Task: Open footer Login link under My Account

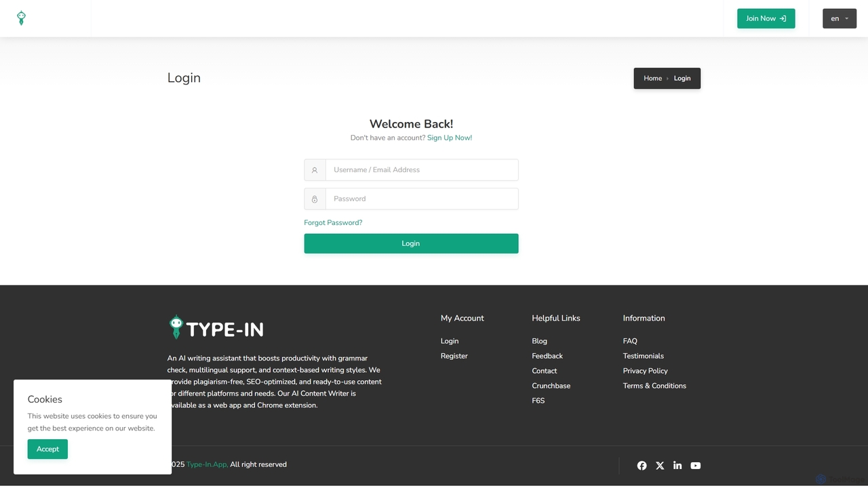Action: point(450,341)
